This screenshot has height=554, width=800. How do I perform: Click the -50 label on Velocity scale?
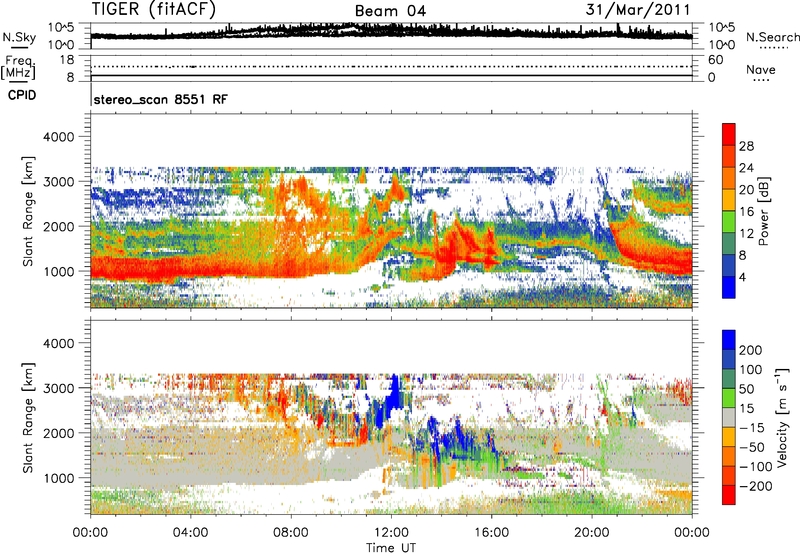point(751,447)
